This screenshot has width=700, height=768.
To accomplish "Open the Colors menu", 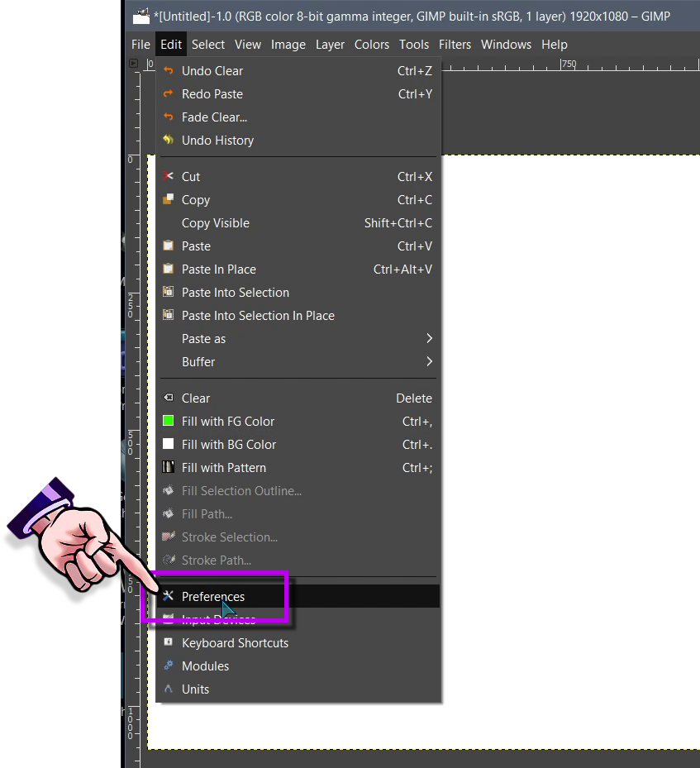I will (372, 45).
